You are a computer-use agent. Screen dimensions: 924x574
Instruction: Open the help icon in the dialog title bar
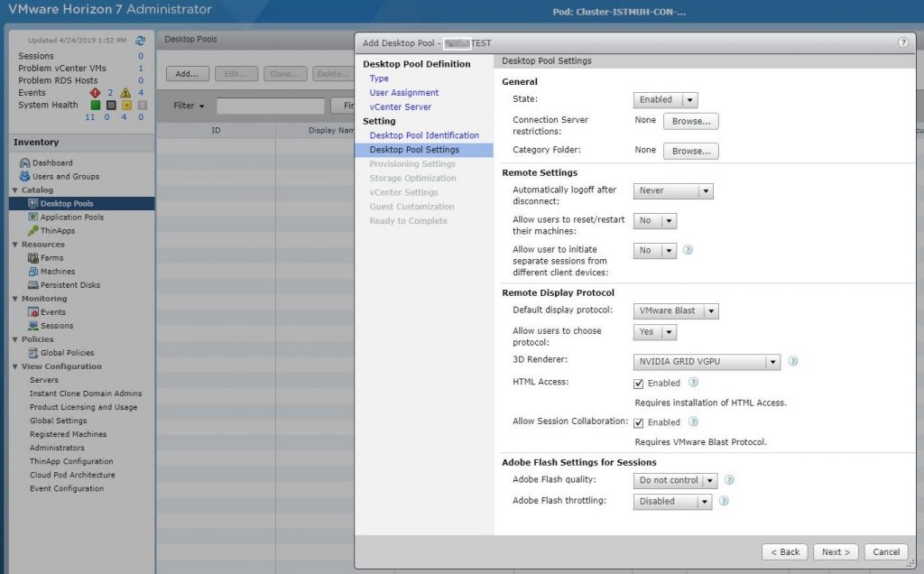click(x=902, y=42)
